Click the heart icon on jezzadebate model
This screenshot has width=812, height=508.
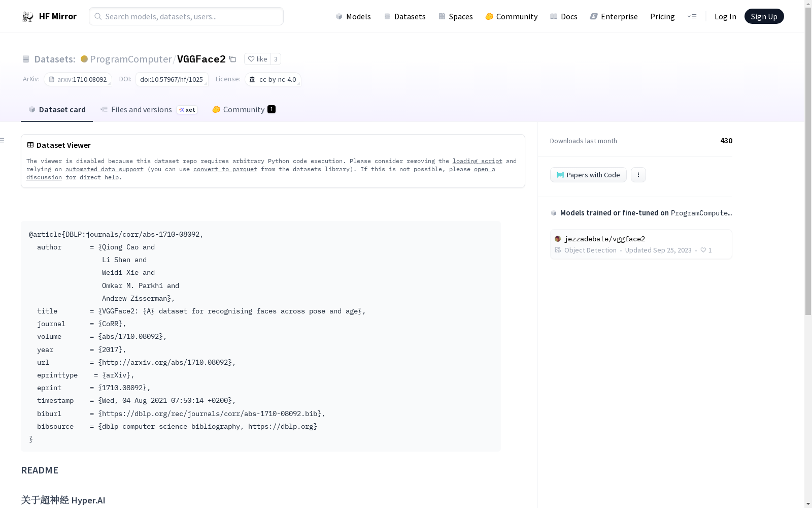[x=703, y=250]
